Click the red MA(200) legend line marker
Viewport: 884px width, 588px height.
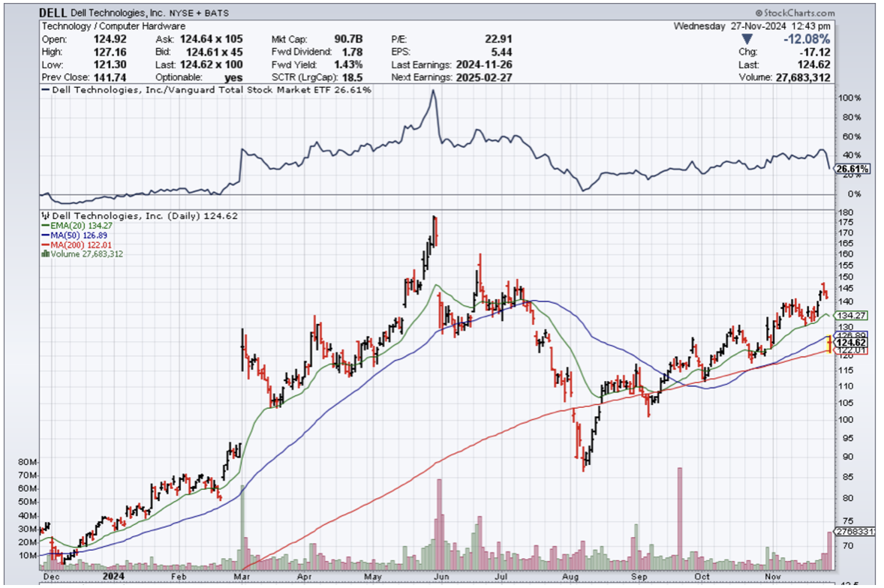[46, 245]
